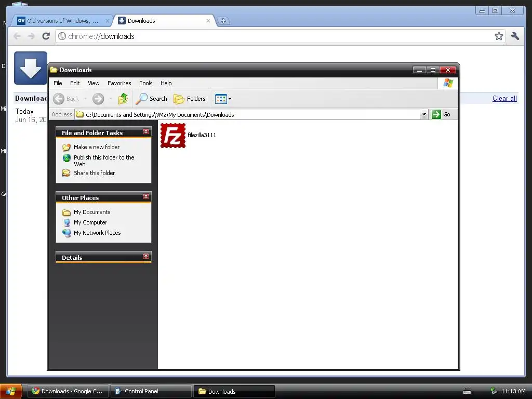Screen dimensions: 532x399
Task: Bookmark page with the star icon
Action: pos(499,36)
